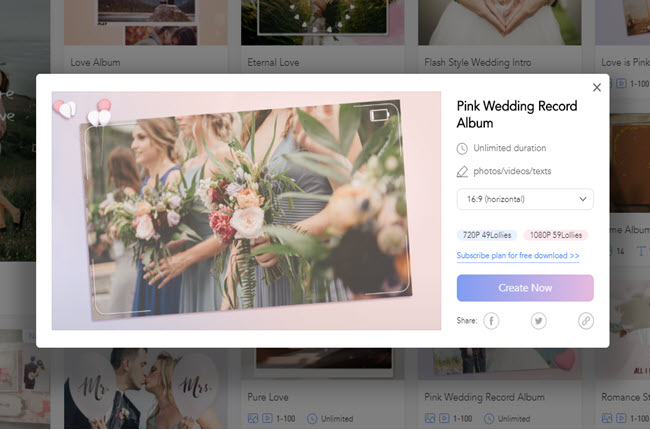Click the Eternal Love thumbnail image
Viewport: 650px width, 430px height.
pos(323,22)
